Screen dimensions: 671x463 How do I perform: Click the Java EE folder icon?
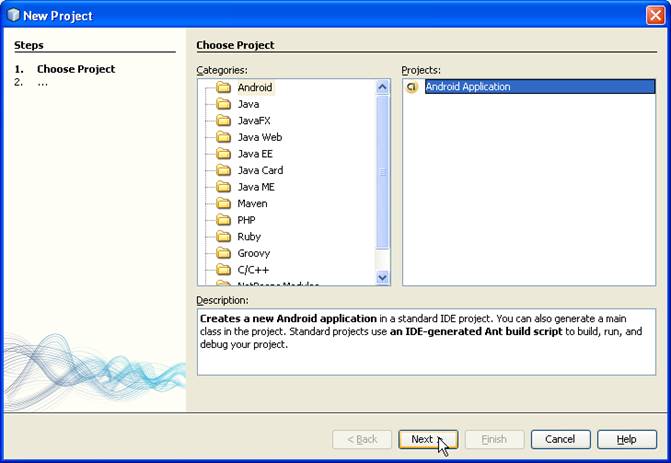223,154
